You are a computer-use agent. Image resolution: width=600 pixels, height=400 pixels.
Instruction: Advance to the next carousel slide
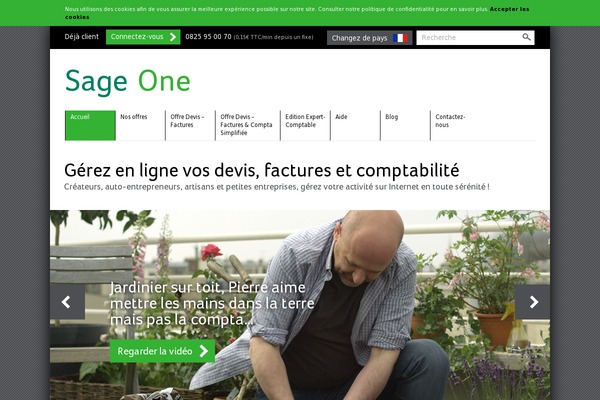(533, 302)
